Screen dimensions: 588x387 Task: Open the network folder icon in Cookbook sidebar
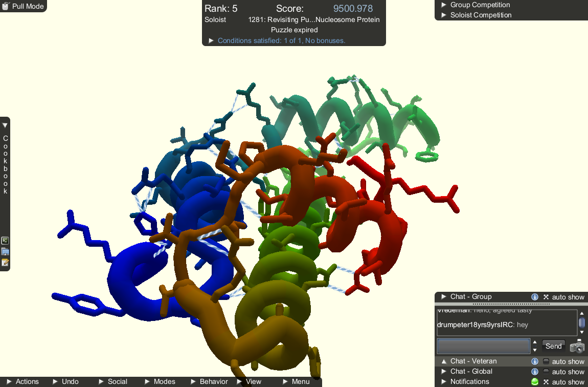[x=5, y=251]
